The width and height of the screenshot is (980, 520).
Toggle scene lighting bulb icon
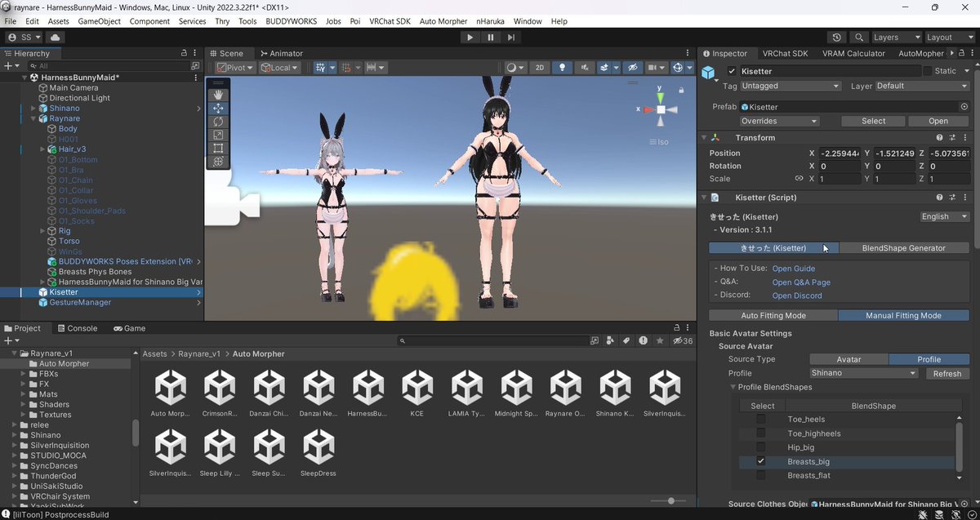562,68
